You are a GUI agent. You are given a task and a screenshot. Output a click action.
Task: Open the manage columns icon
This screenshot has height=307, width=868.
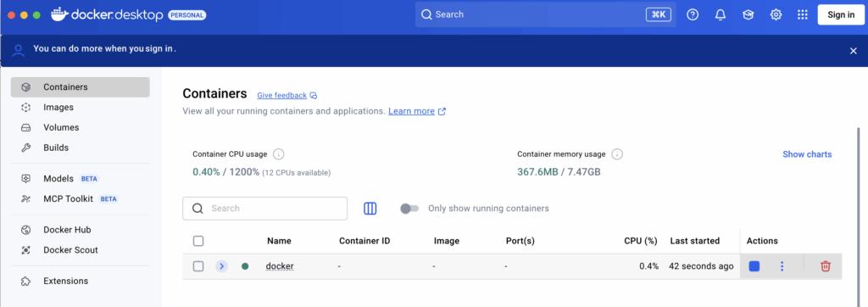[x=370, y=209]
